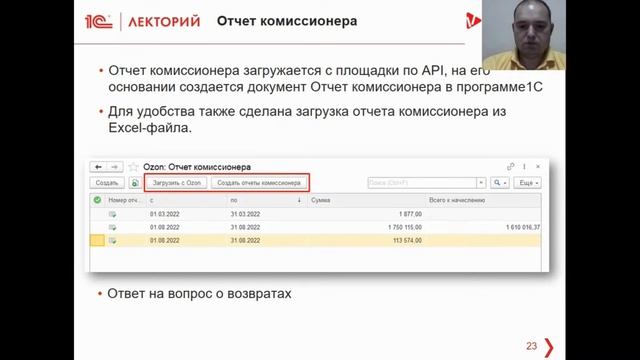Click the yellow marker cell of the highlighted row
The height and width of the screenshot is (360, 640).
tap(97, 240)
